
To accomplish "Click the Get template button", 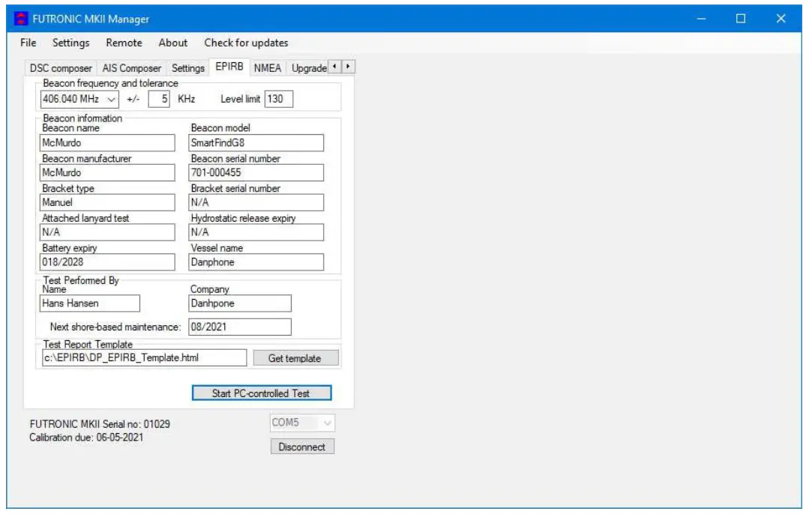I will (295, 358).
